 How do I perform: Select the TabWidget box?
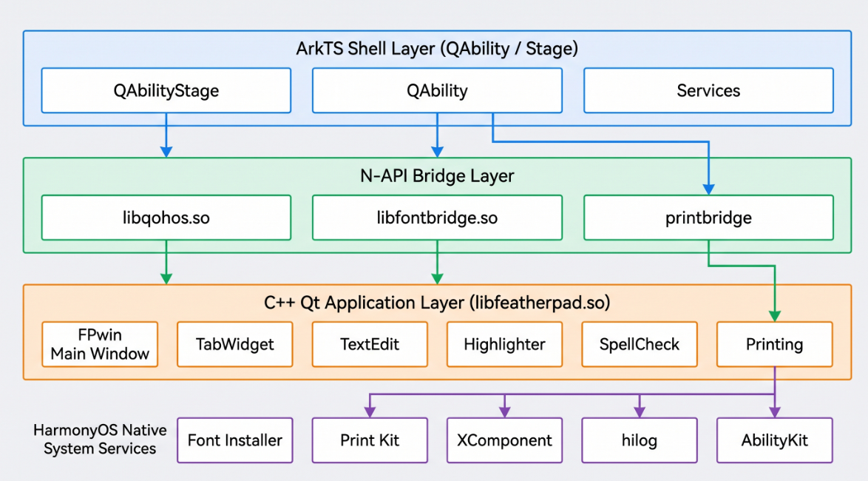coord(234,344)
